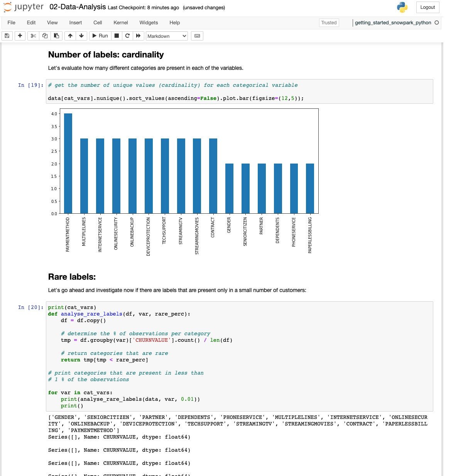Click notebook title 02-Data-Analysis to rename
The width and height of the screenshot is (463, 476).
[78, 7]
